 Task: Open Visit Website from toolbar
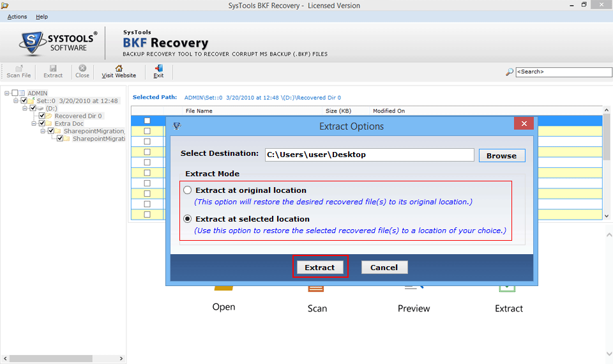[x=119, y=72]
